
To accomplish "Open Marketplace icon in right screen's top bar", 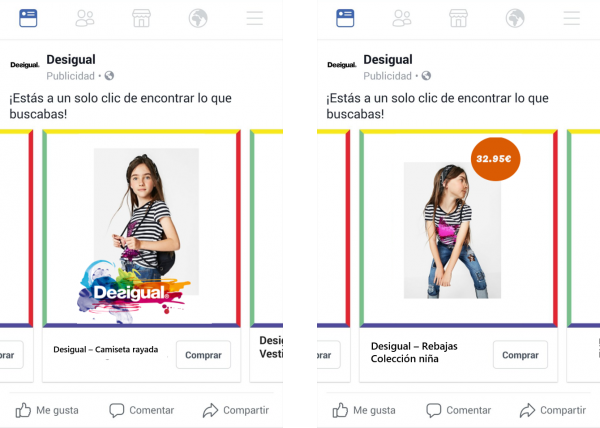I will click(x=458, y=18).
